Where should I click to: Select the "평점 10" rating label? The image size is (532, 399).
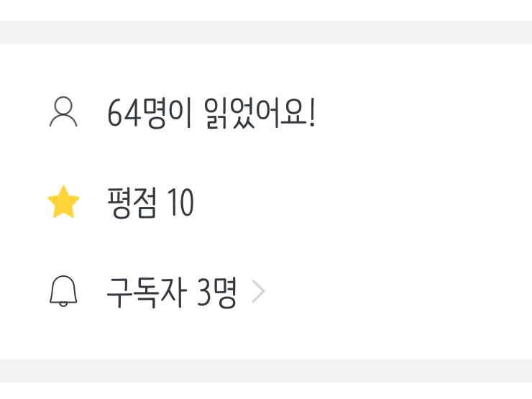[x=150, y=203]
